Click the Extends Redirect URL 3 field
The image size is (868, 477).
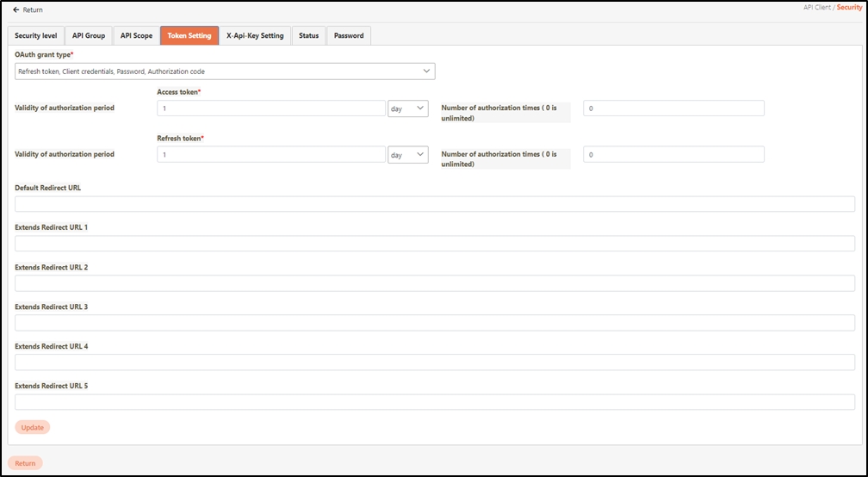435,323
